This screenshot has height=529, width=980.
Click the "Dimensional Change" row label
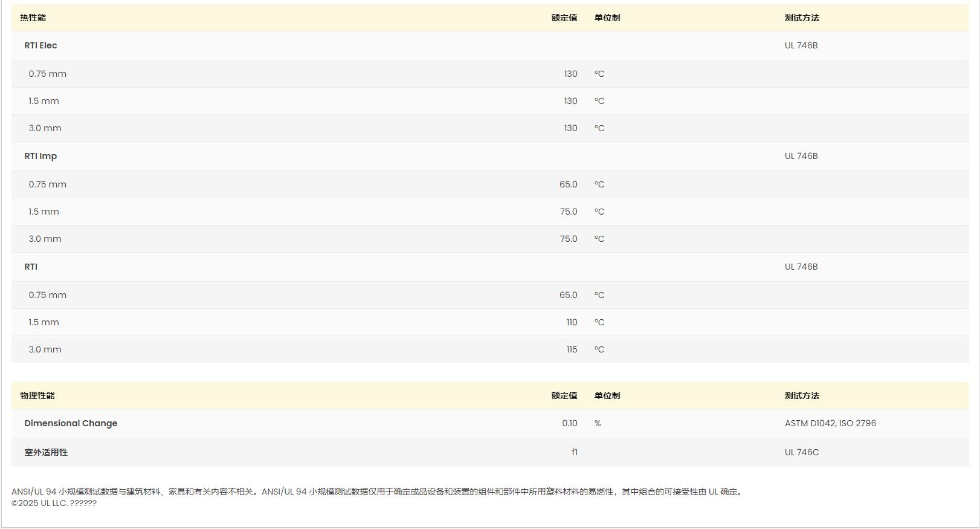click(x=71, y=423)
